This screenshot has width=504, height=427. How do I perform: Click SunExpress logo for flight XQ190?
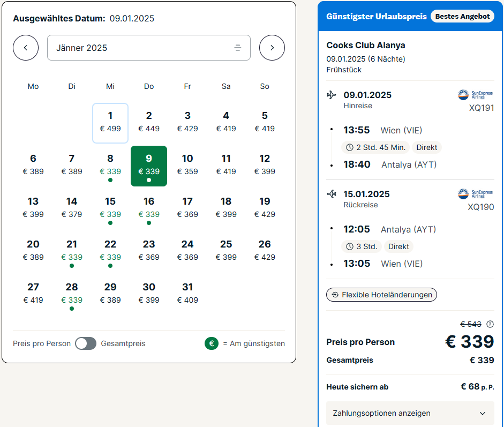[475, 194]
